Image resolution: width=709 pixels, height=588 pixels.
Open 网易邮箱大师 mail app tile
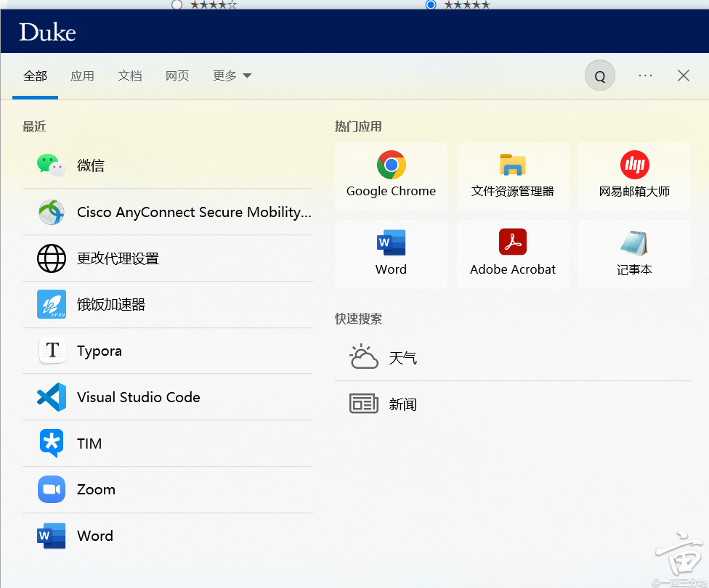point(634,176)
